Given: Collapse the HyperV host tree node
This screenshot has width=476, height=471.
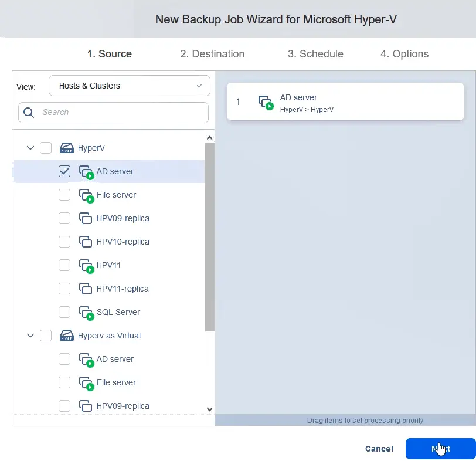Looking at the screenshot, I should click(30, 148).
